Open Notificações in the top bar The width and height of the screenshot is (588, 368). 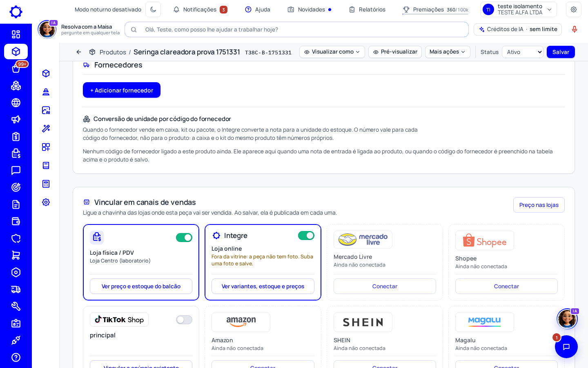point(200,9)
